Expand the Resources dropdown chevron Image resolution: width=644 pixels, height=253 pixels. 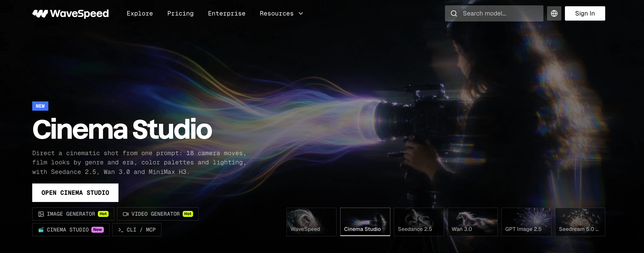301,13
